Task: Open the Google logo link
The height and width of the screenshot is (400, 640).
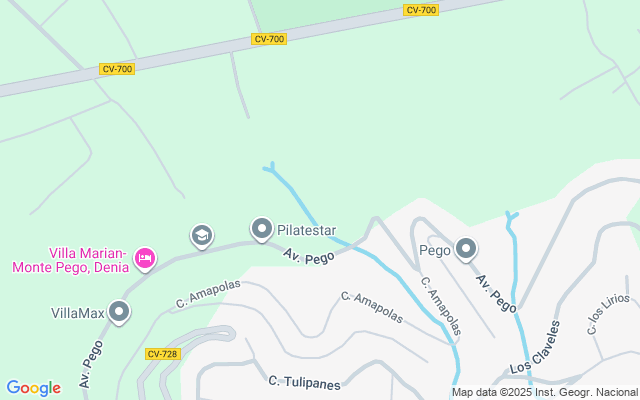Action: [33, 388]
